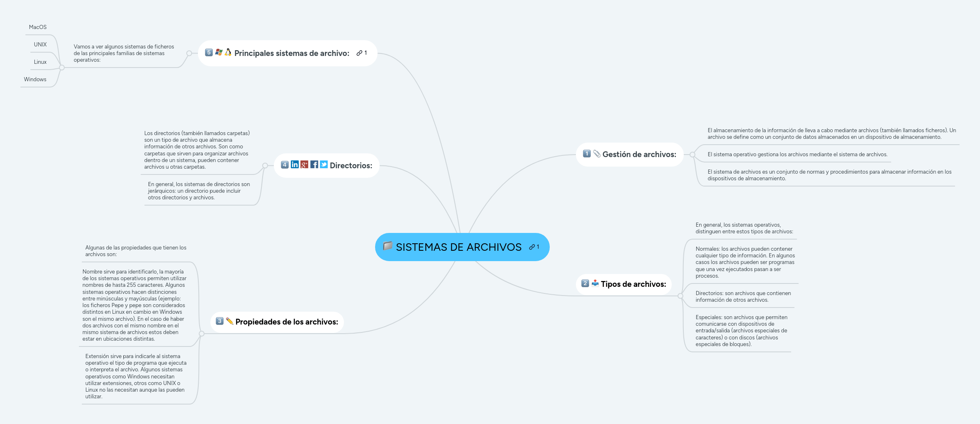Collapse the 'Directorios' branch connector circle

click(264, 165)
